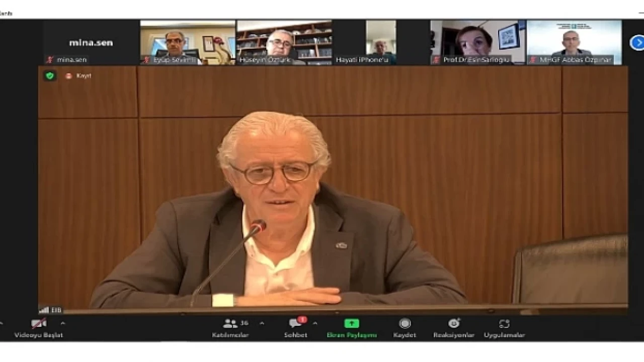
Task: Click the signal strength icon near EİB
Action: (x=44, y=310)
